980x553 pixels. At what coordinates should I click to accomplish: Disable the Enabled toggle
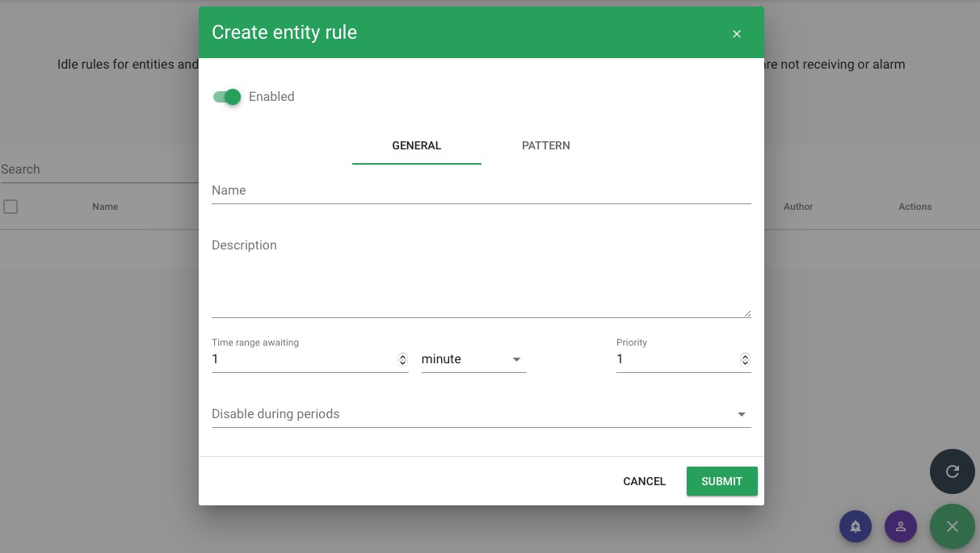pyautogui.click(x=227, y=96)
